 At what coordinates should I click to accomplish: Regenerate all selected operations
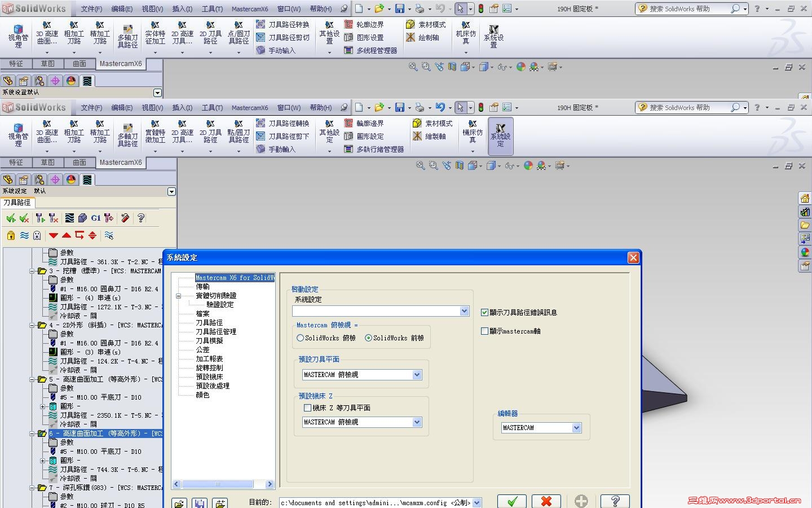pyautogui.click(x=40, y=218)
